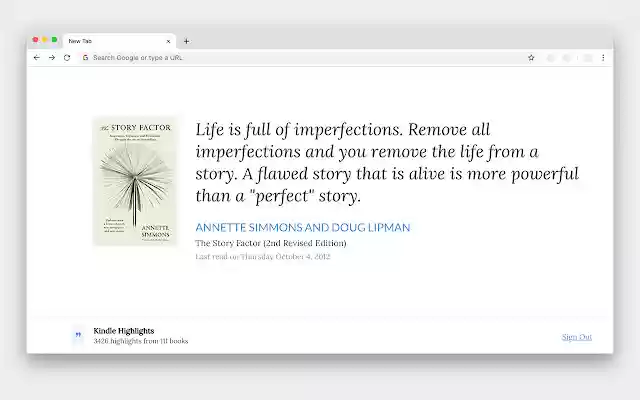Click the highlighted quote about imperfections

(x=387, y=162)
